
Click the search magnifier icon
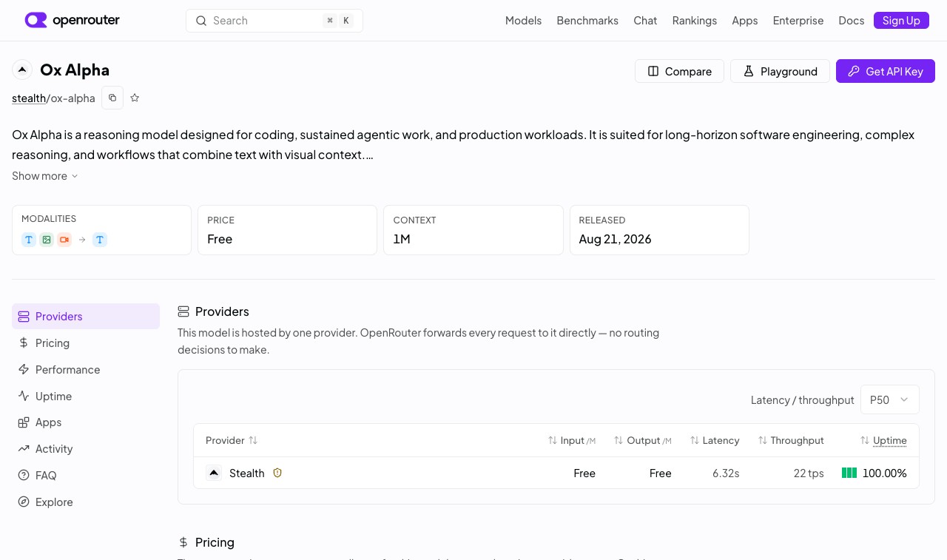pos(201,21)
